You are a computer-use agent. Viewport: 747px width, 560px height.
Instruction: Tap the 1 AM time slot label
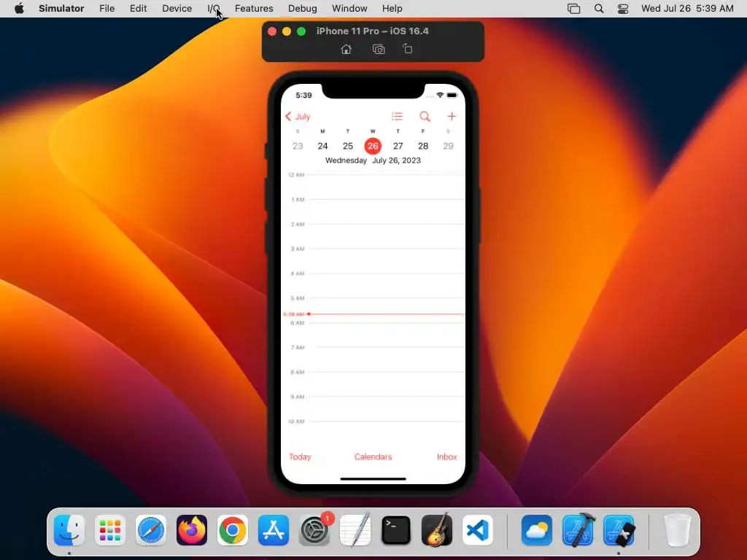point(298,200)
